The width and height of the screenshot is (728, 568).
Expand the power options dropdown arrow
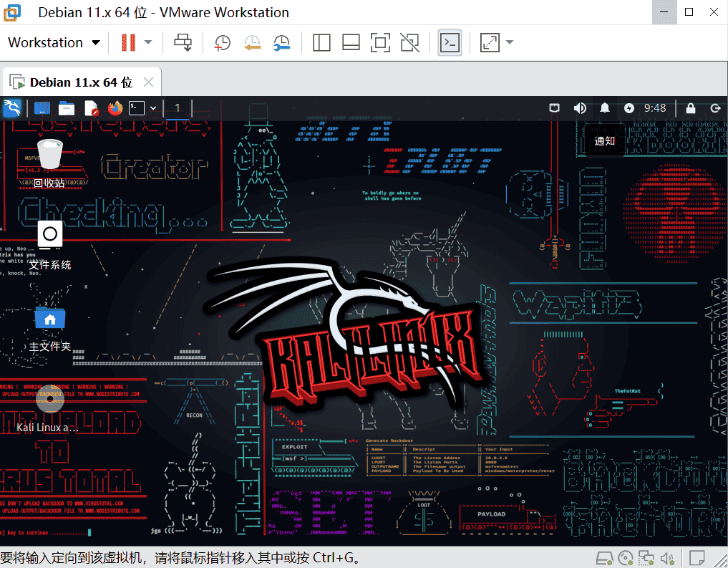(x=148, y=42)
